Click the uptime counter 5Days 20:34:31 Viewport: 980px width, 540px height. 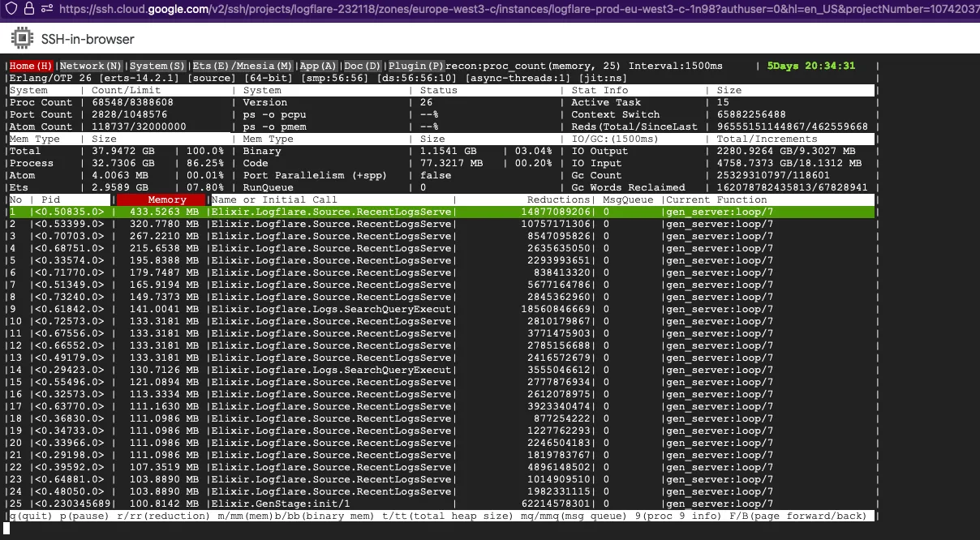[x=810, y=66]
